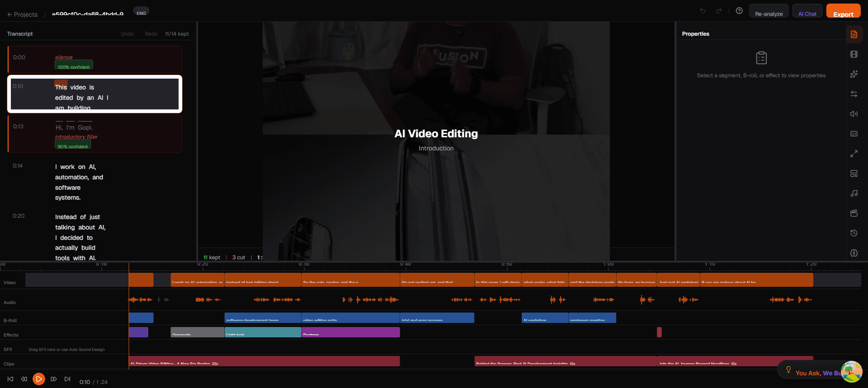Select the purple Duotone effect clip
Screen dimensions: 868x388
pyautogui.click(x=350, y=332)
